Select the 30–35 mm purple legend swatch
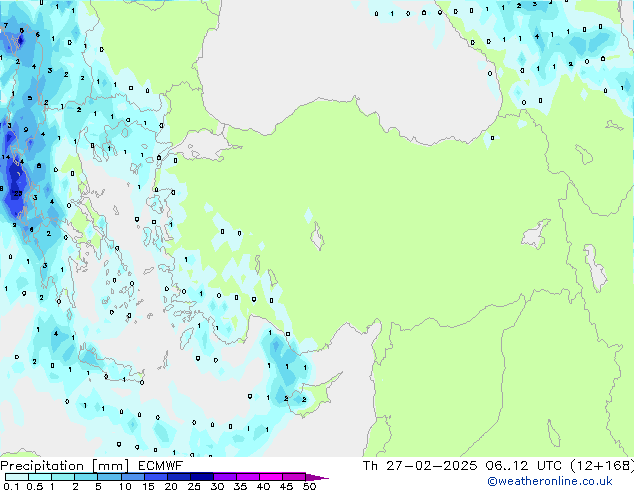This screenshot has width=634, height=490. [224, 477]
